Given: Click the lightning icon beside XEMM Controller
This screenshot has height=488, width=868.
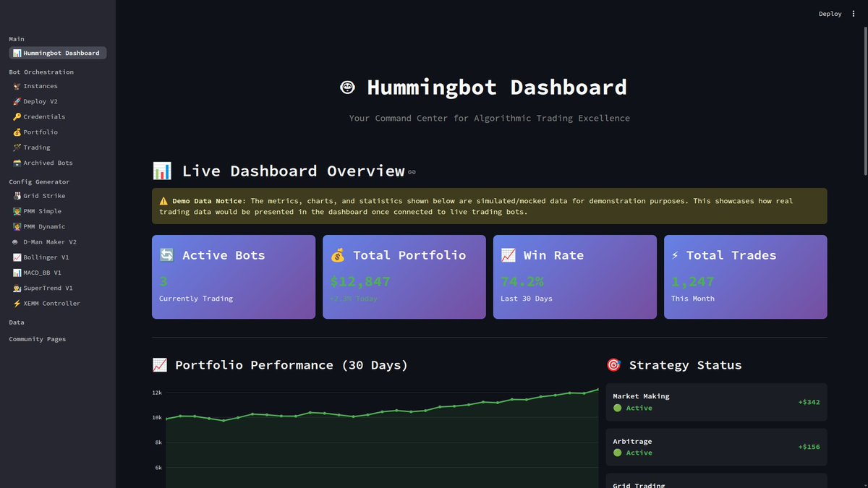Looking at the screenshot, I should pos(17,304).
